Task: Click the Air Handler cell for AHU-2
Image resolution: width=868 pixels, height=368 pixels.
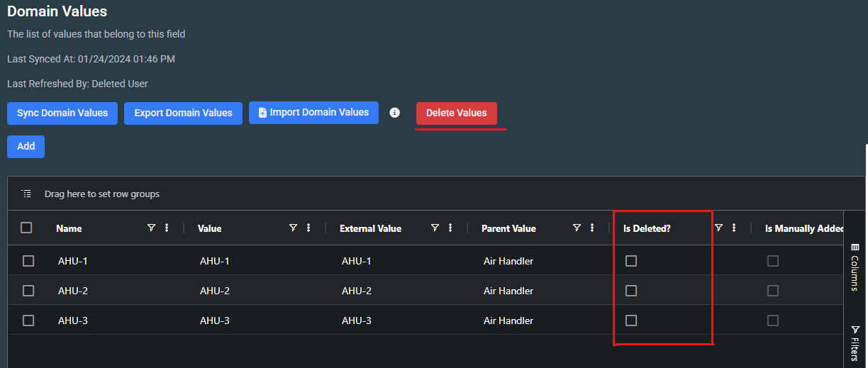Action: click(508, 291)
